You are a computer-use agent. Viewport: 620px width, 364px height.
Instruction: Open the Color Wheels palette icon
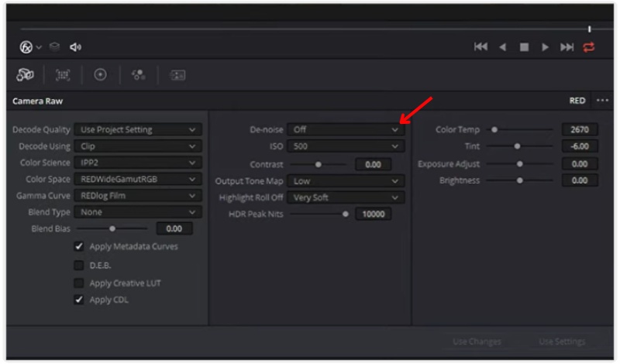(101, 75)
